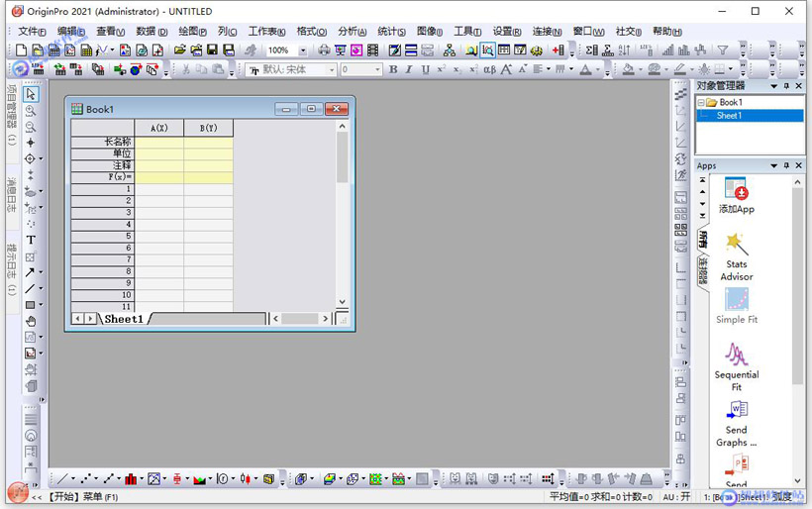Open the 编辑 menu

(71, 32)
